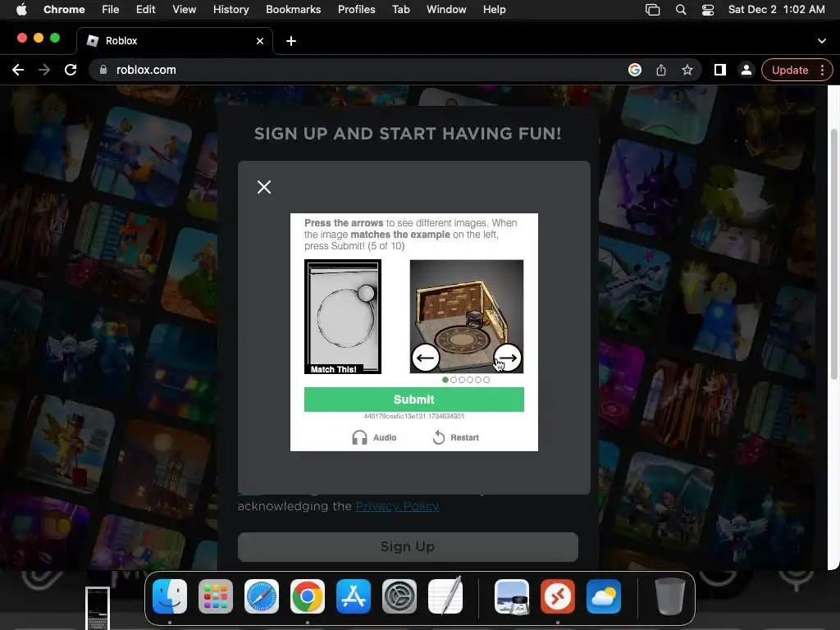Toggle the Chrome side panel

pos(720,71)
